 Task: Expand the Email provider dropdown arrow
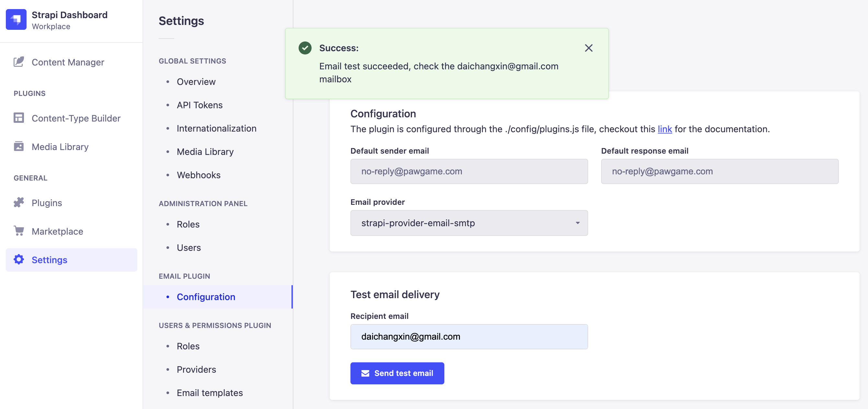click(577, 223)
